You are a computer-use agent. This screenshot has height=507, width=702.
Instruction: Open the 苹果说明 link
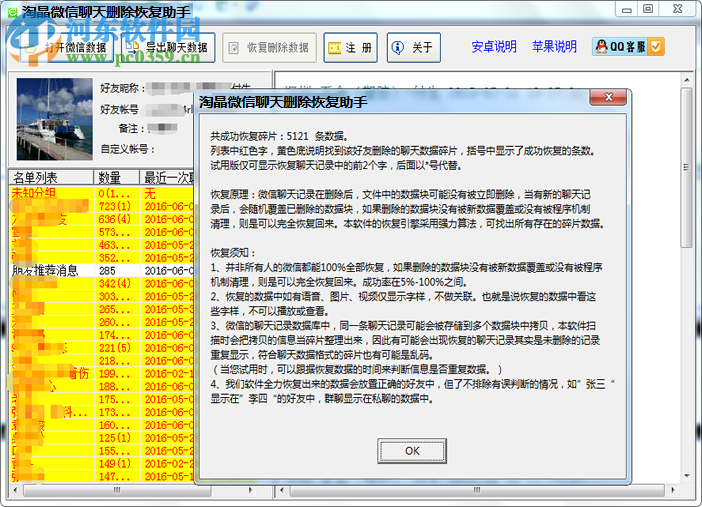(554, 47)
